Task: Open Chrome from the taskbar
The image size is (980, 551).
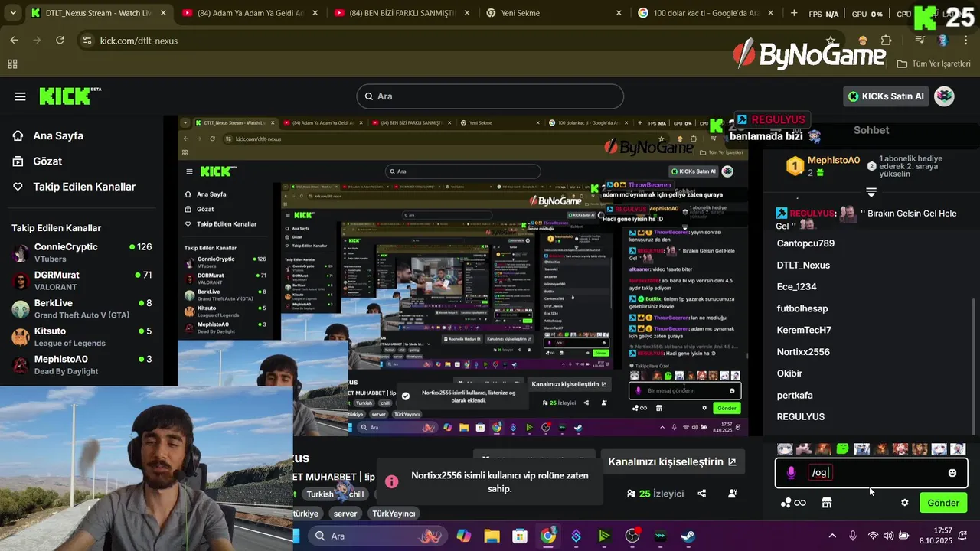Action: point(547,536)
